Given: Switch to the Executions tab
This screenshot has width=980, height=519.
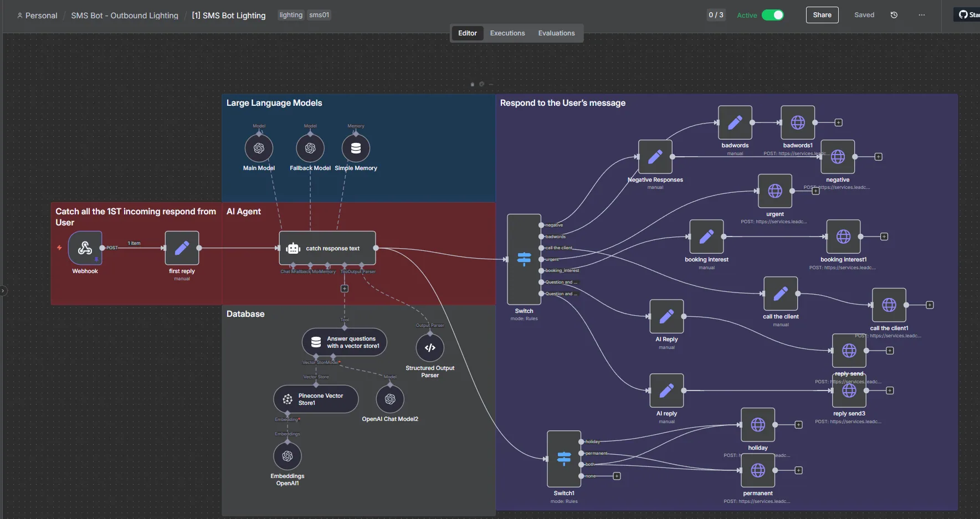Looking at the screenshot, I should coord(507,33).
